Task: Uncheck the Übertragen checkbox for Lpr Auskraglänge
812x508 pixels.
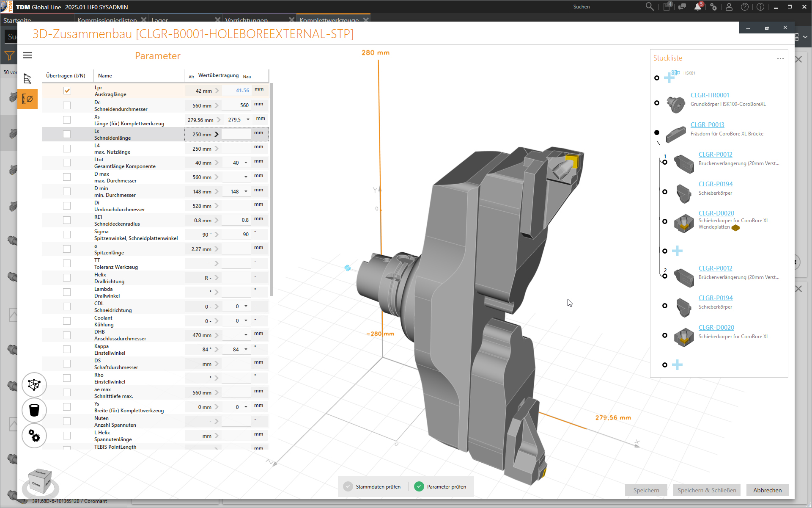Action: pos(67,90)
